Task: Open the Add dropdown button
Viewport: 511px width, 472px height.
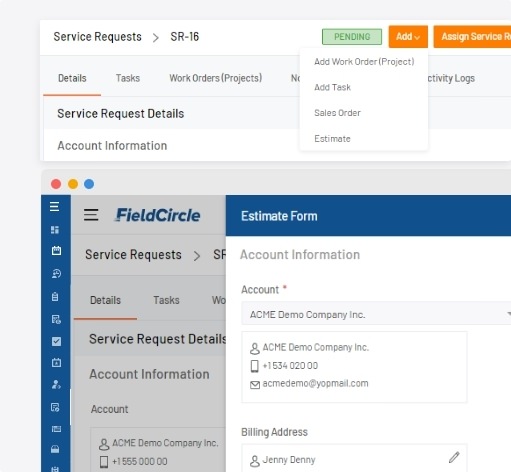Action: point(408,37)
